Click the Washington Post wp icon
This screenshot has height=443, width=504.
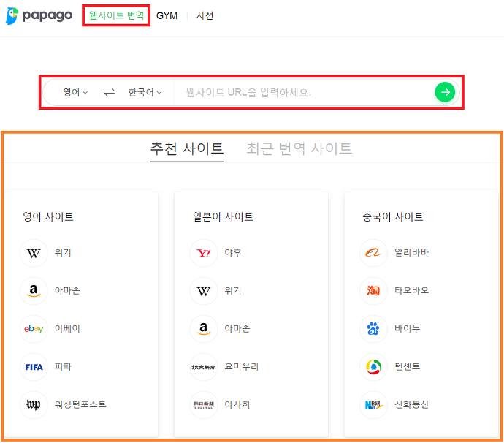pos(34,405)
